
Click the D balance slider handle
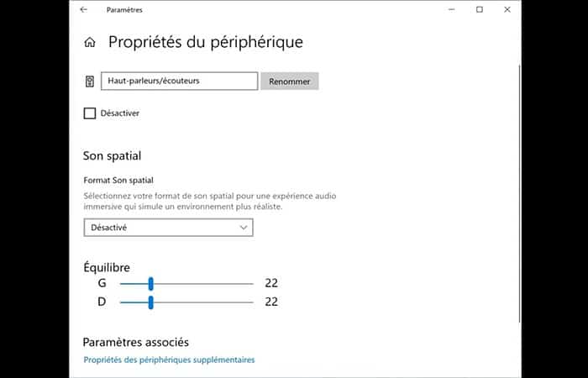click(150, 302)
